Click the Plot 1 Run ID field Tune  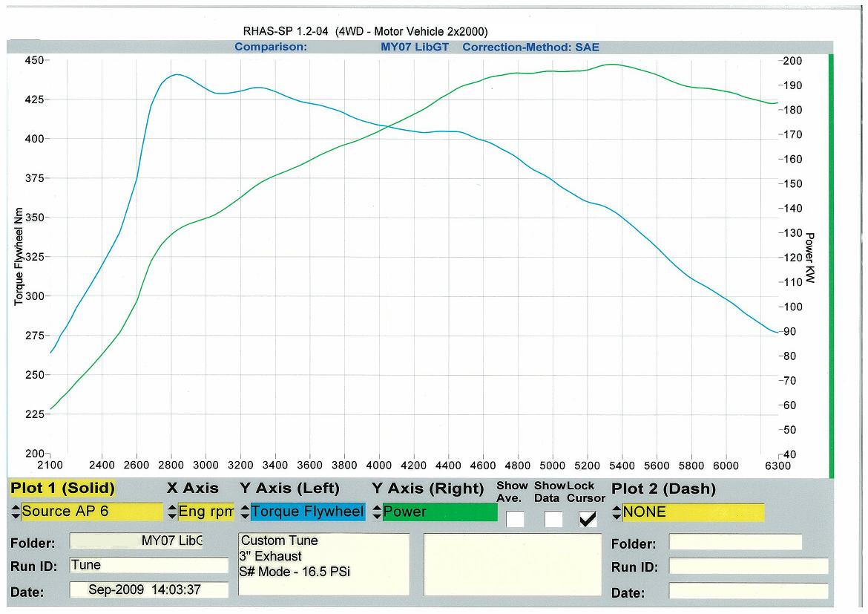(x=149, y=566)
